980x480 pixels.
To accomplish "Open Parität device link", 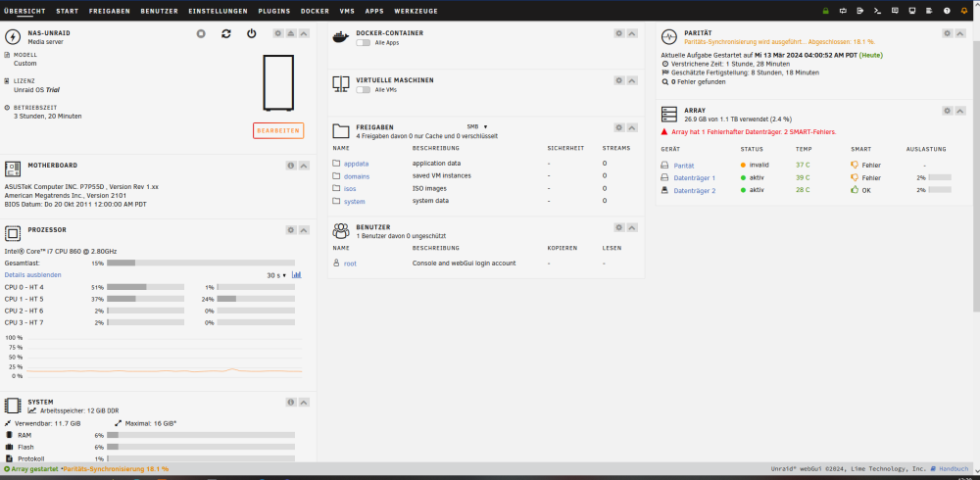I will (684, 166).
